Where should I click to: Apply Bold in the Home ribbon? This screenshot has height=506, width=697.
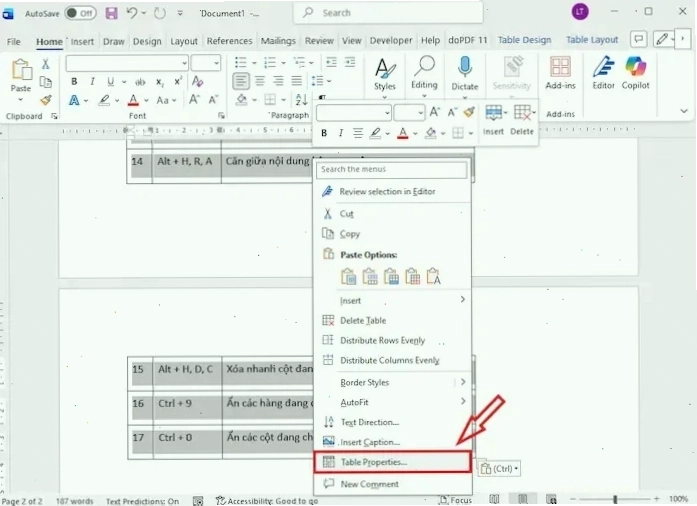click(74, 81)
